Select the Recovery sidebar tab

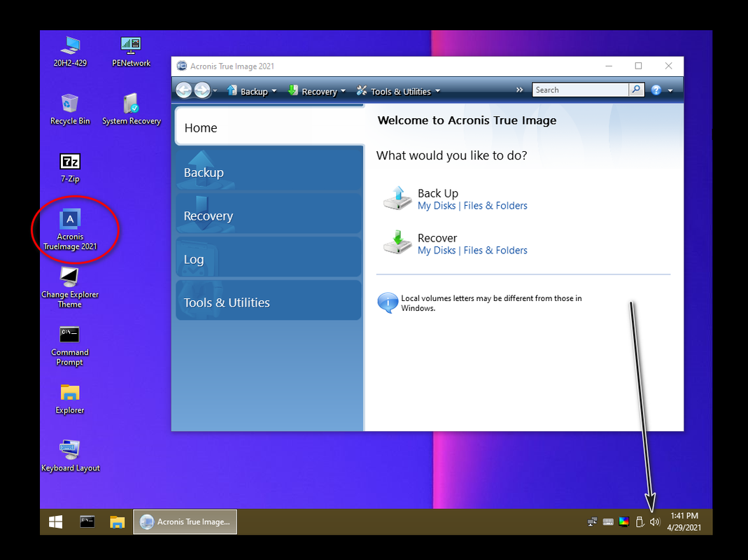(269, 213)
